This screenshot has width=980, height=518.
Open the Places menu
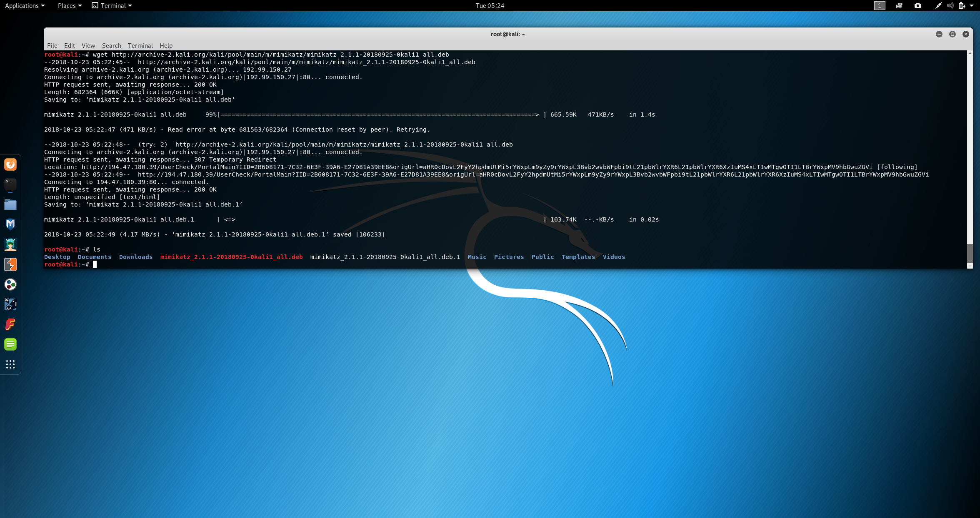(x=70, y=5)
